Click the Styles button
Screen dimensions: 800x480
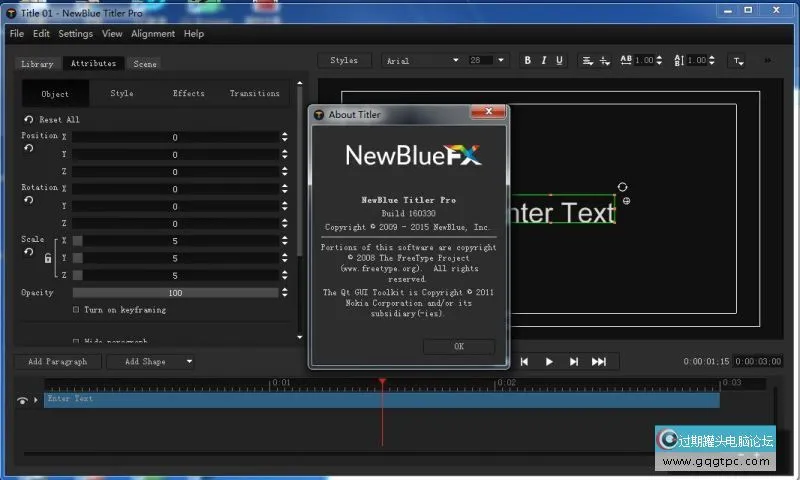(x=344, y=60)
